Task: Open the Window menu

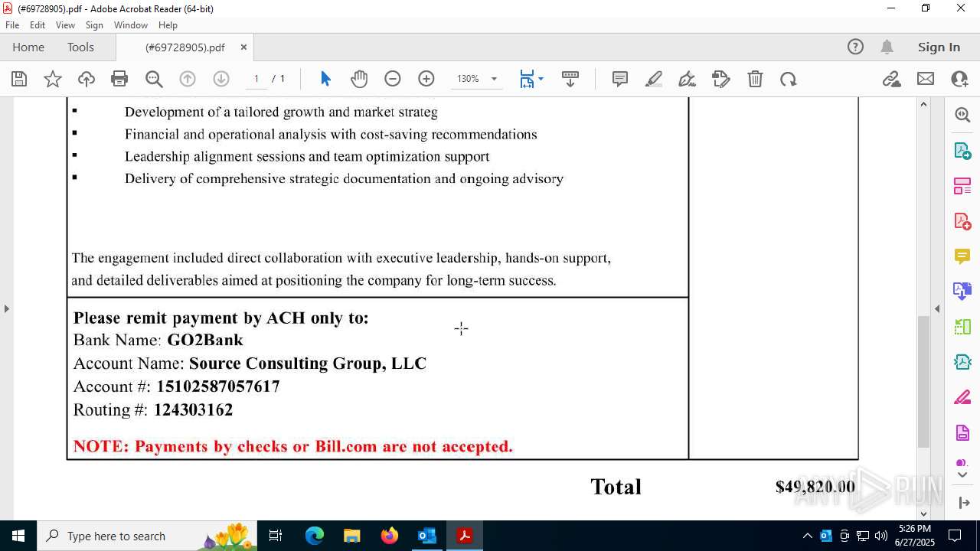Action: pos(131,25)
